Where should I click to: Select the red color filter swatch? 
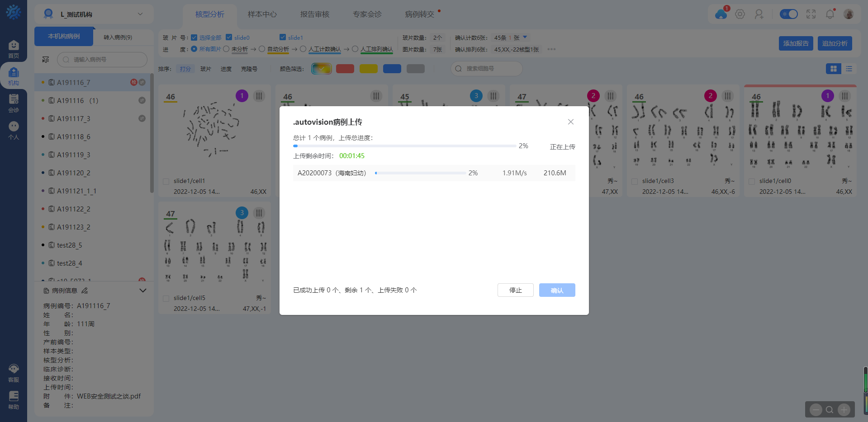tap(345, 69)
